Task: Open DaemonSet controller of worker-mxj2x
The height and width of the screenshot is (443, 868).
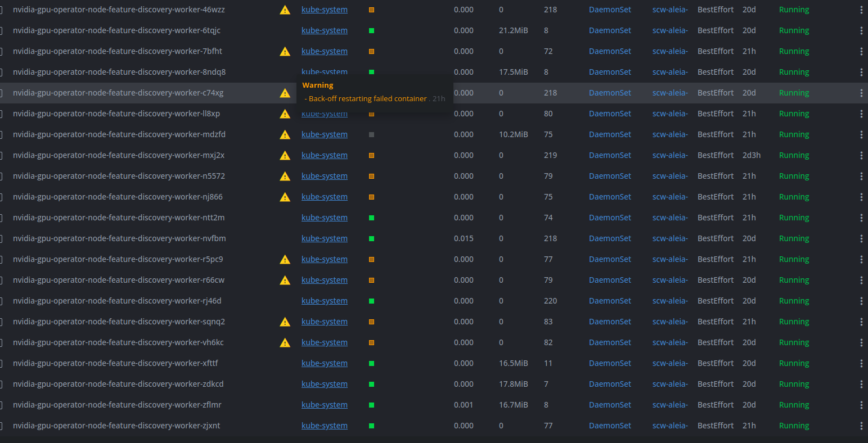Action: pos(610,155)
